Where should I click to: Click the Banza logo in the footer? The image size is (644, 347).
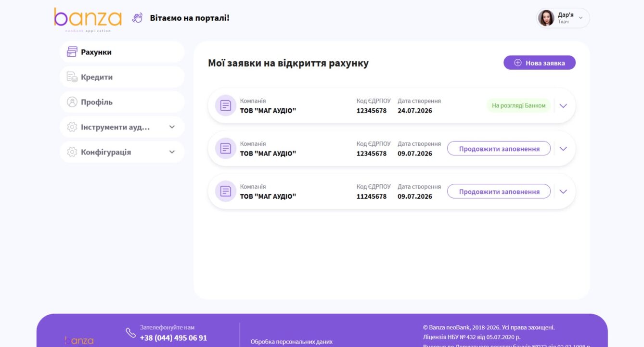pos(79,340)
